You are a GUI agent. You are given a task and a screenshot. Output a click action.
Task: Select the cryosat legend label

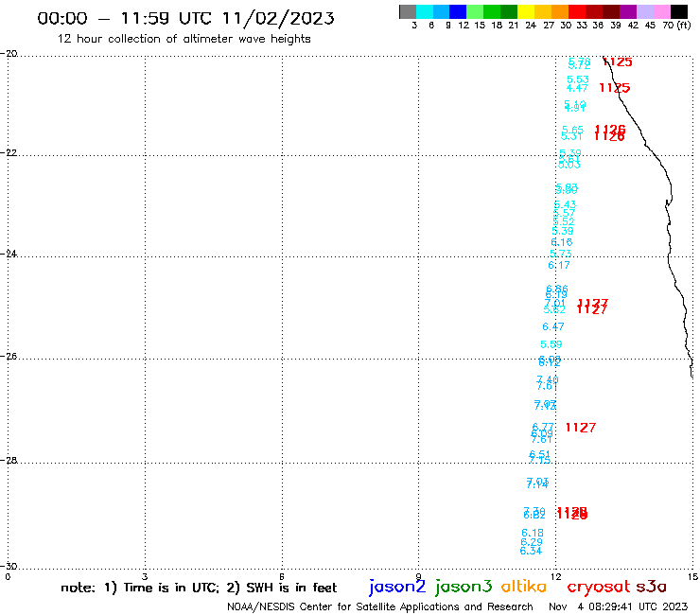point(599,588)
